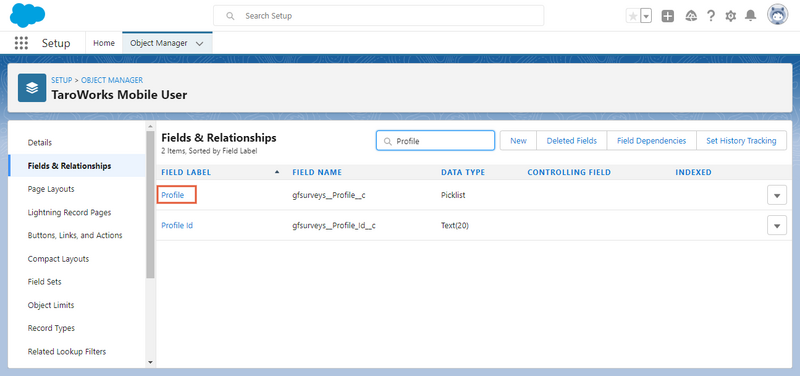This screenshot has width=800, height=376.
Task: Open the Profile row actions dropdown
Action: tap(777, 195)
